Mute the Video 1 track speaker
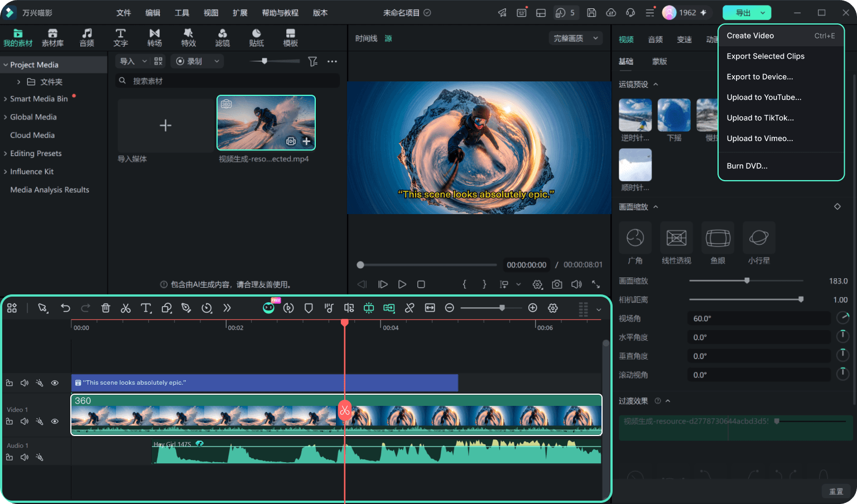Image resolution: width=857 pixels, height=504 pixels. coord(24,421)
